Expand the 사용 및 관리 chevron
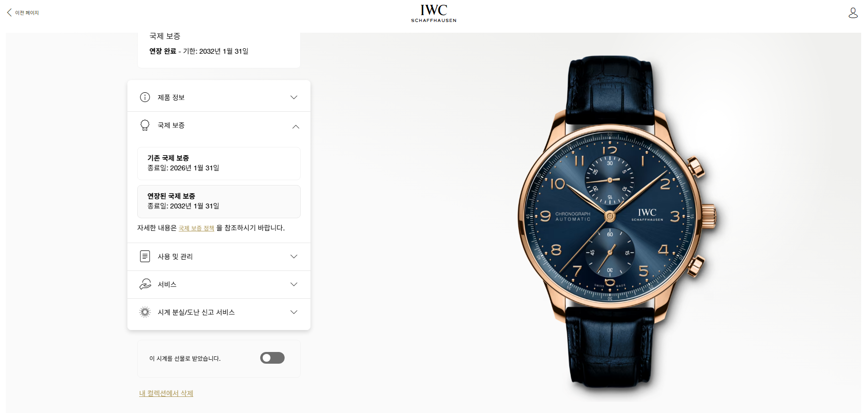Image resolution: width=868 pixels, height=413 pixels. point(294,256)
